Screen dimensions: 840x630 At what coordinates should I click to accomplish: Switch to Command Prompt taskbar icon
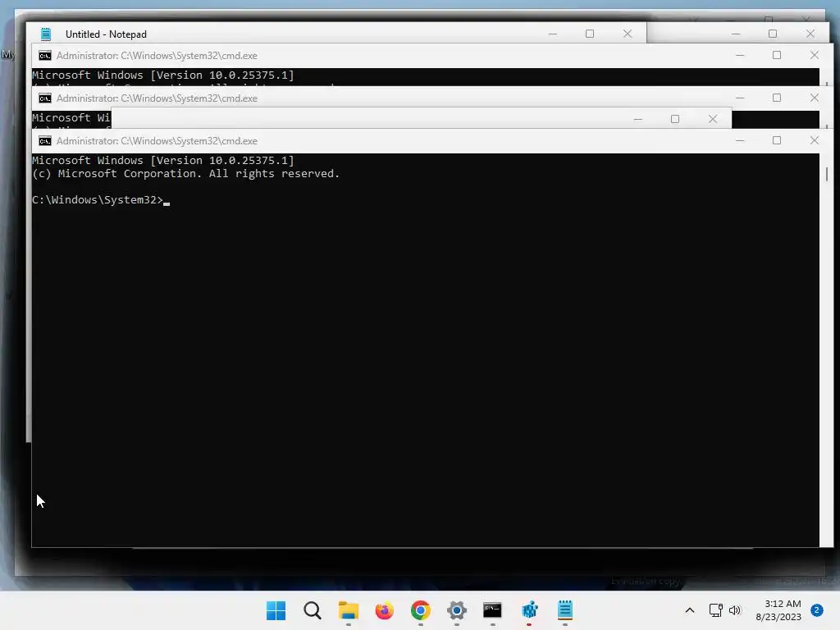(492, 610)
